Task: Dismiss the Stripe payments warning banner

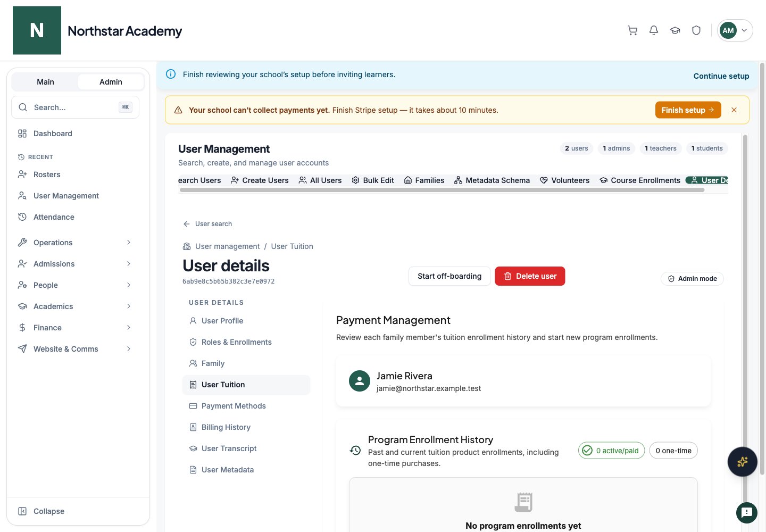Action: 734,110
